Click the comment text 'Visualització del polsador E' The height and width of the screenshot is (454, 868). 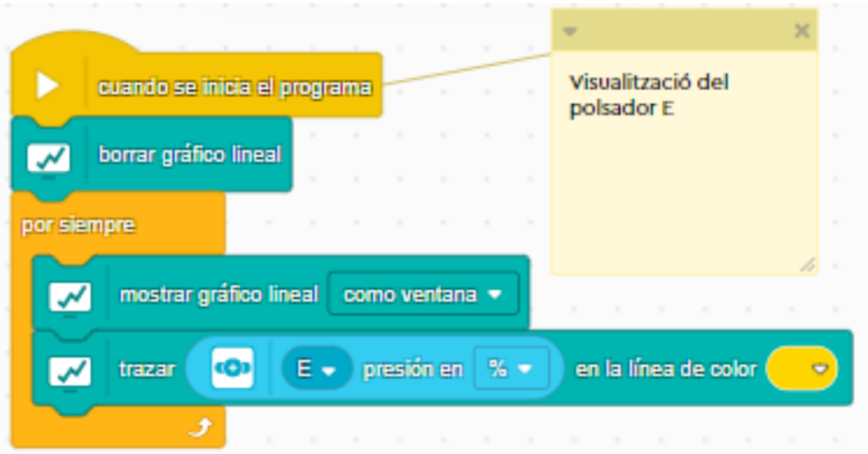tap(648, 95)
